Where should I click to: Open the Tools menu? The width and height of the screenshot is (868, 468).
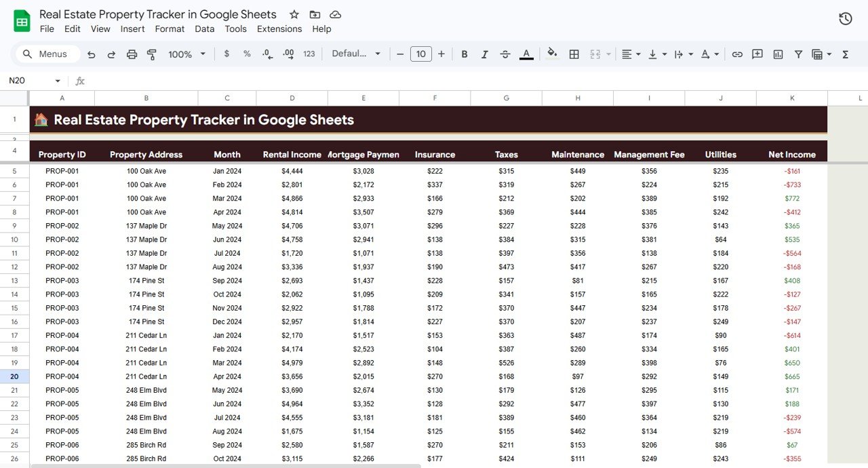(x=236, y=28)
